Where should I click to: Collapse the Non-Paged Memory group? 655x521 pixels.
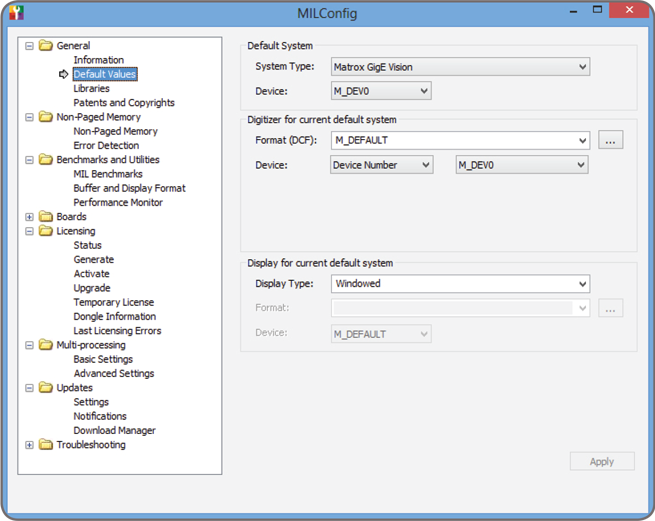29,117
